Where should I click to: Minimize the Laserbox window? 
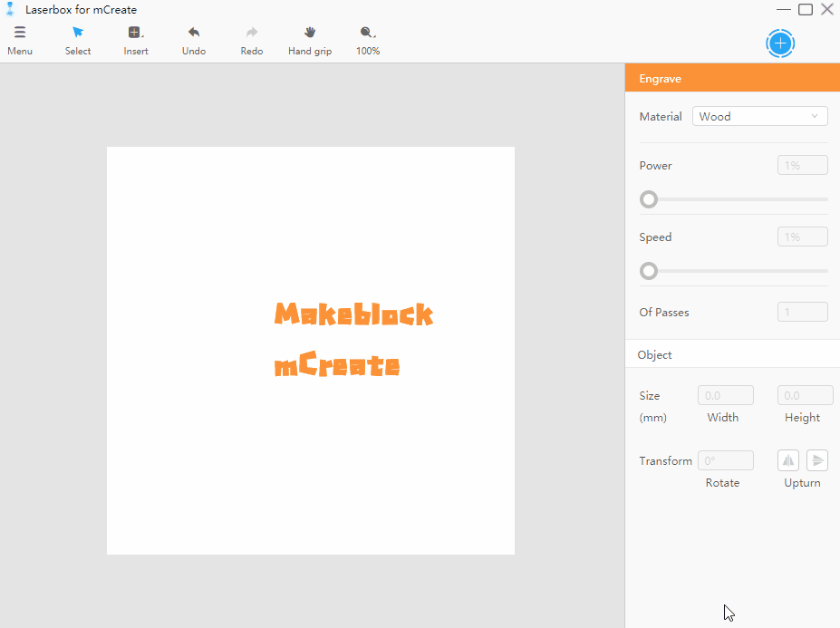pyautogui.click(x=783, y=9)
